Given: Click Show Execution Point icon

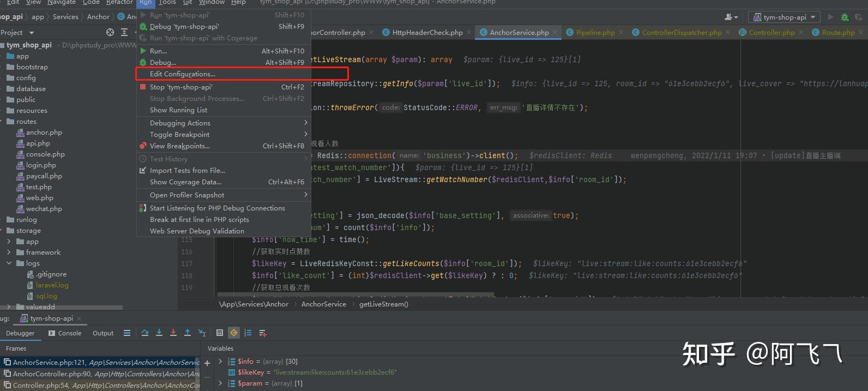Looking at the screenshot, I should click(x=127, y=333).
